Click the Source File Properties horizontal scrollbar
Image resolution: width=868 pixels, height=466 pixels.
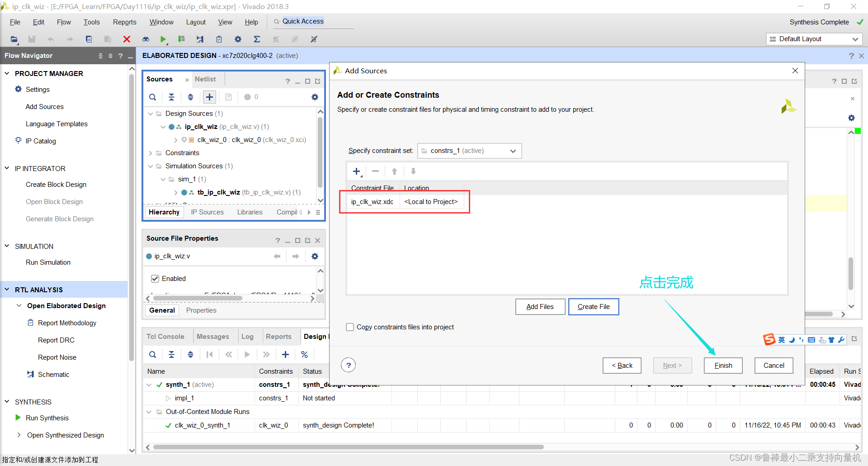coord(198,299)
